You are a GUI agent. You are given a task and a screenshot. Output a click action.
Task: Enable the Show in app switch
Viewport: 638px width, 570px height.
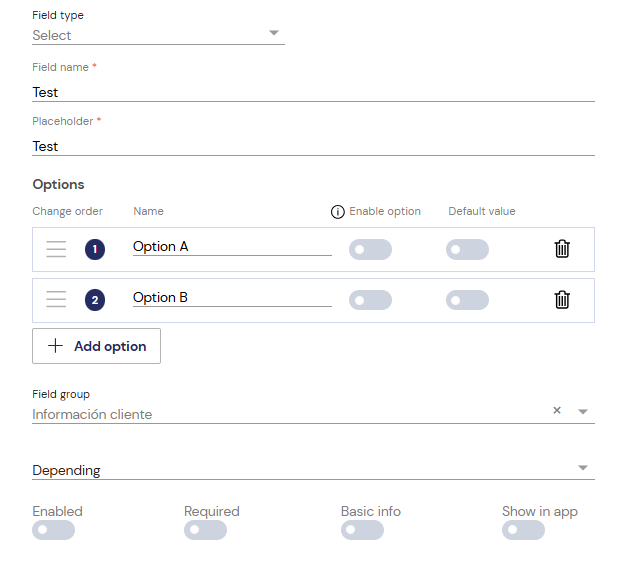click(523, 530)
